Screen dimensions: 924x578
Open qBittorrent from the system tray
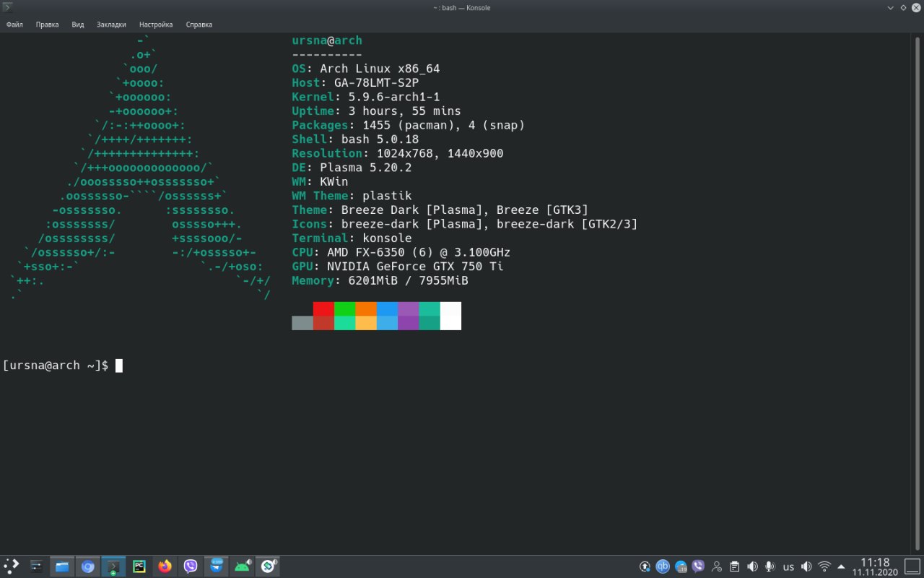[662, 566]
